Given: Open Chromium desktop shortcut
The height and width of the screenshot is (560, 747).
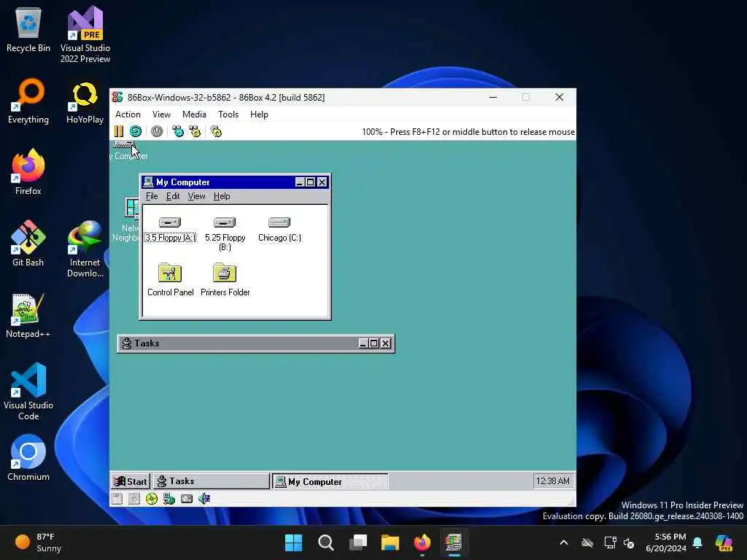Looking at the screenshot, I should pyautogui.click(x=28, y=458).
